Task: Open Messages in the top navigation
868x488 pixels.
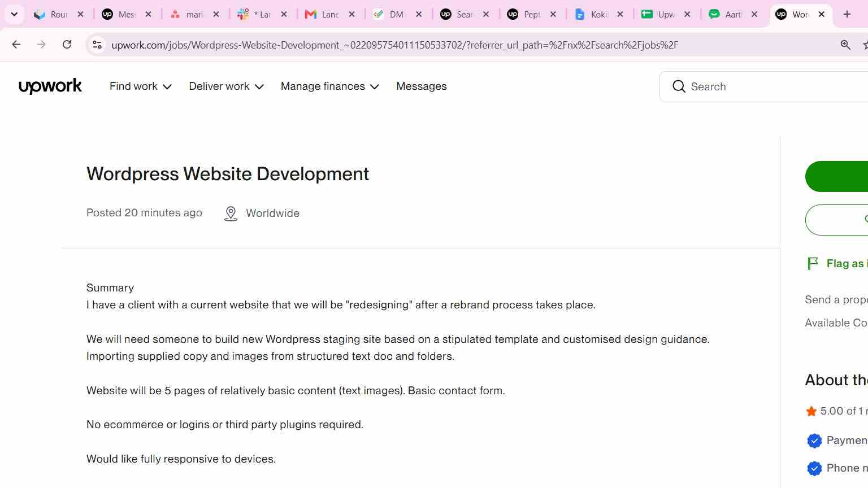Action: coord(421,86)
